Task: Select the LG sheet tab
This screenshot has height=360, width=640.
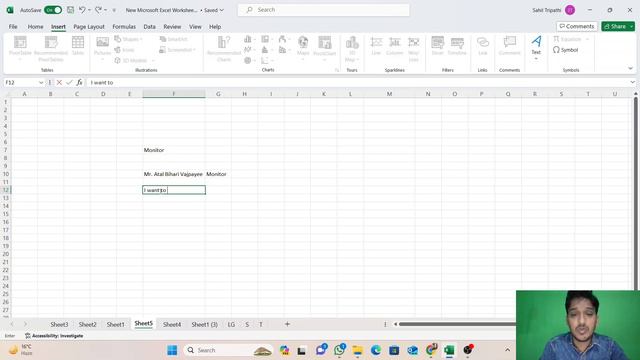Action: 231,324
